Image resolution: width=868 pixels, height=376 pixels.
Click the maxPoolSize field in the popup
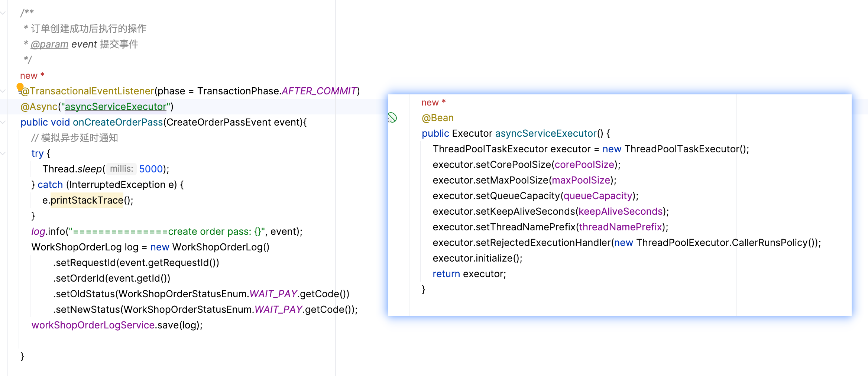tap(581, 180)
